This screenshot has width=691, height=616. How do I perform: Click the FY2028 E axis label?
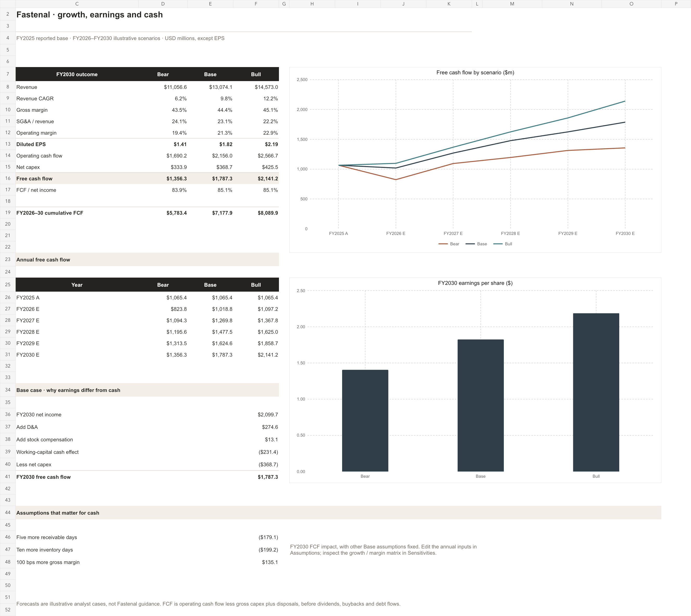tap(510, 234)
